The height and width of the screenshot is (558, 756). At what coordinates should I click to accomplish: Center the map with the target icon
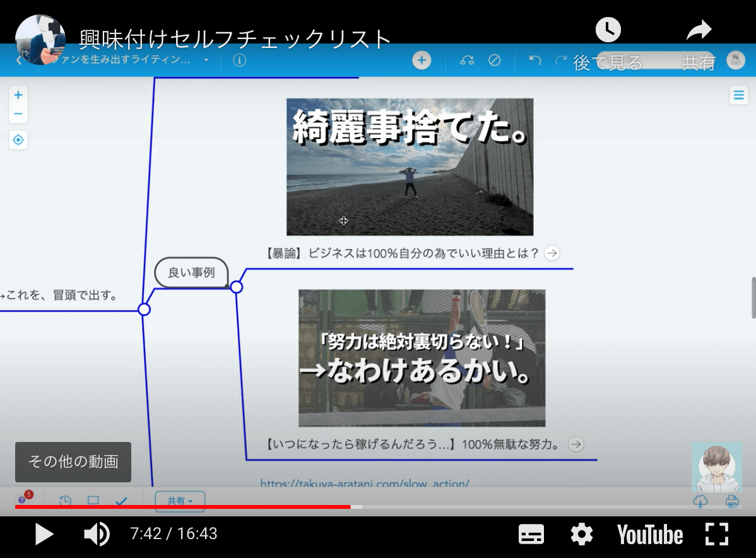(18, 140)
